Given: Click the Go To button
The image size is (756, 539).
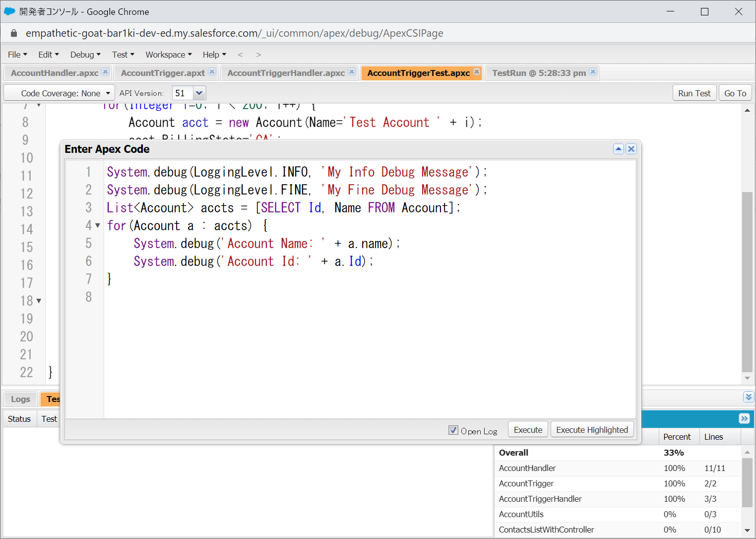Looking at the screenshot, I should (735, 93).
